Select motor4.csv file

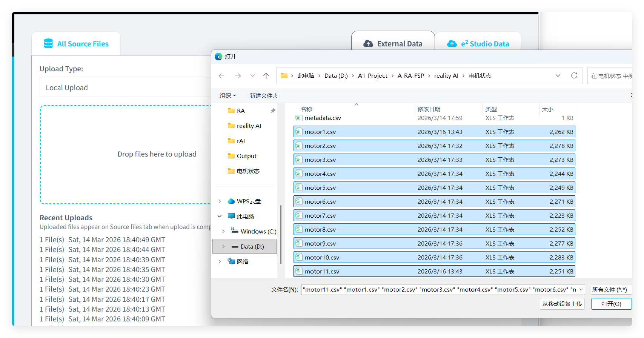[x=434, y=174]
